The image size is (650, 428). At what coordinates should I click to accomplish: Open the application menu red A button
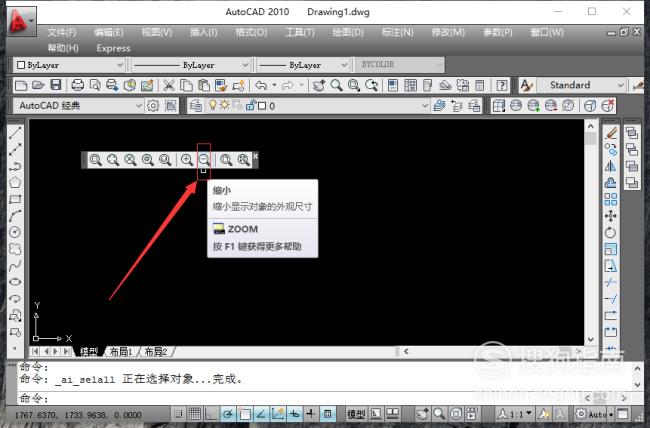[x=22, y=21]
